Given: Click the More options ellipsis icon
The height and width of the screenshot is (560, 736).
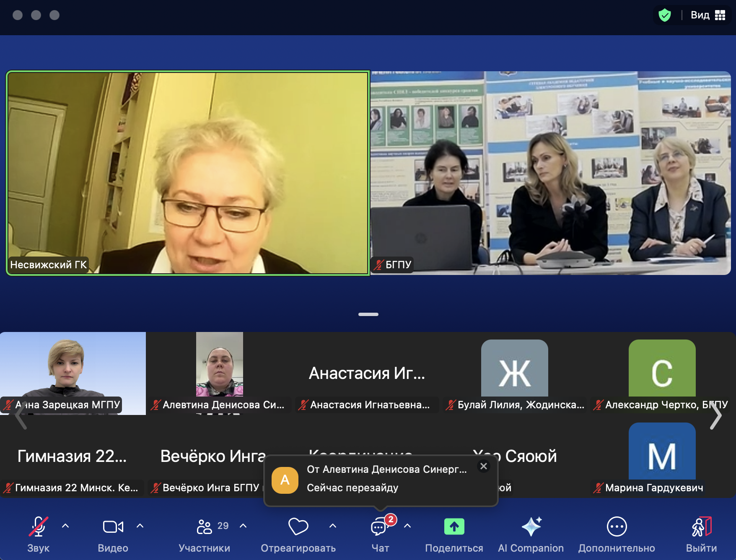Looking at the screenshot, I should [617, 526].
